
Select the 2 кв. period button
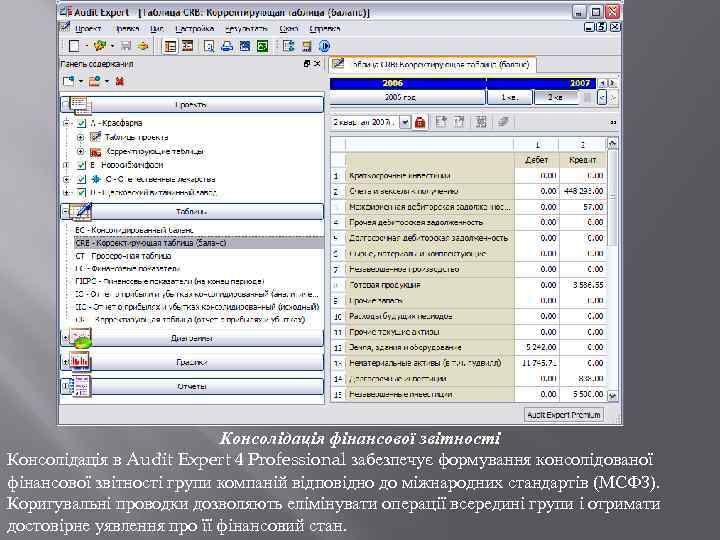[x=556, y=97]
